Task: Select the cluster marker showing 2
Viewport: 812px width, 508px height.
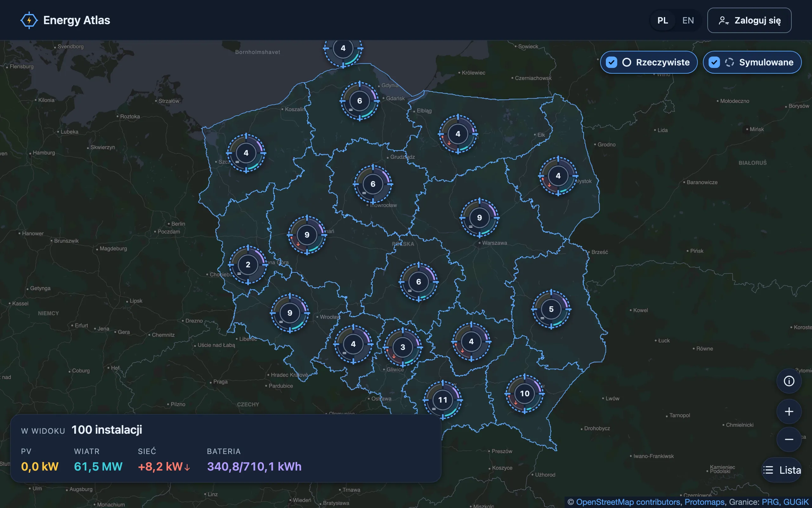Action: (x=248, y=265)
